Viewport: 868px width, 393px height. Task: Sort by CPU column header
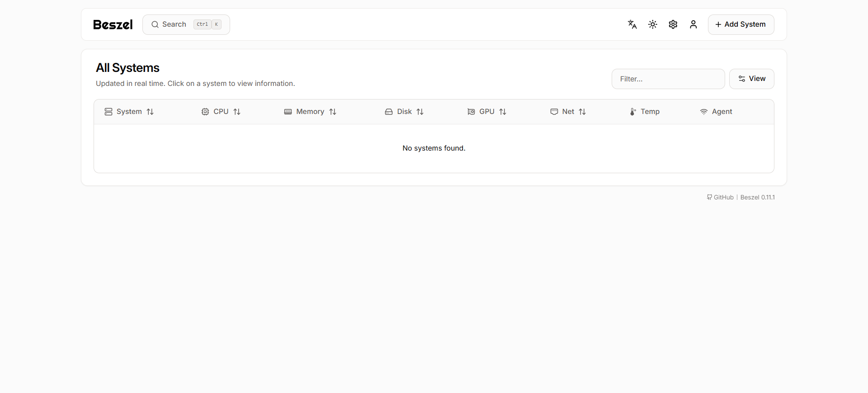point(221,112)
